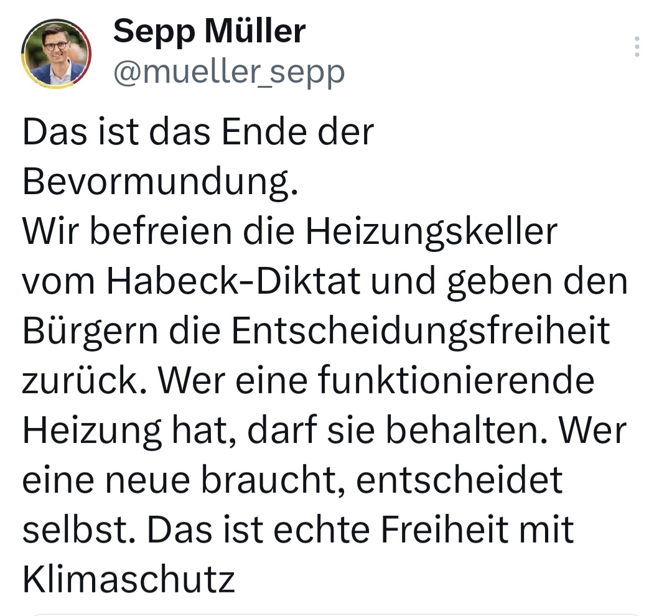Click Sepp Müller's profile picture
The width and height of the screenshot is (672, 616).
click(57, 53)
